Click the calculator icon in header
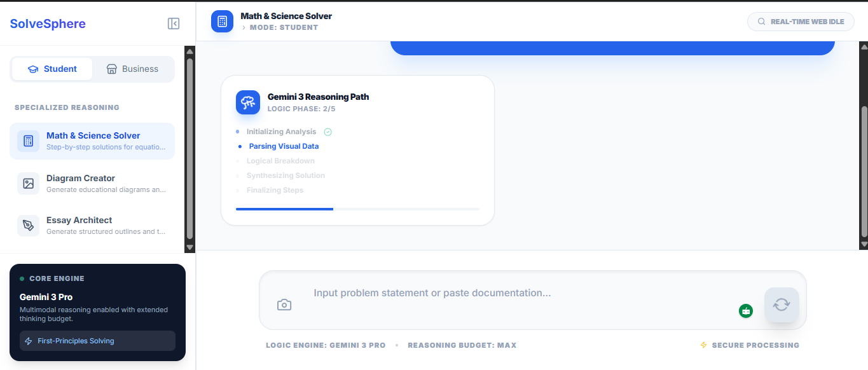The height and width of the screenshot is (370, 868). click(x=222, y=21)
